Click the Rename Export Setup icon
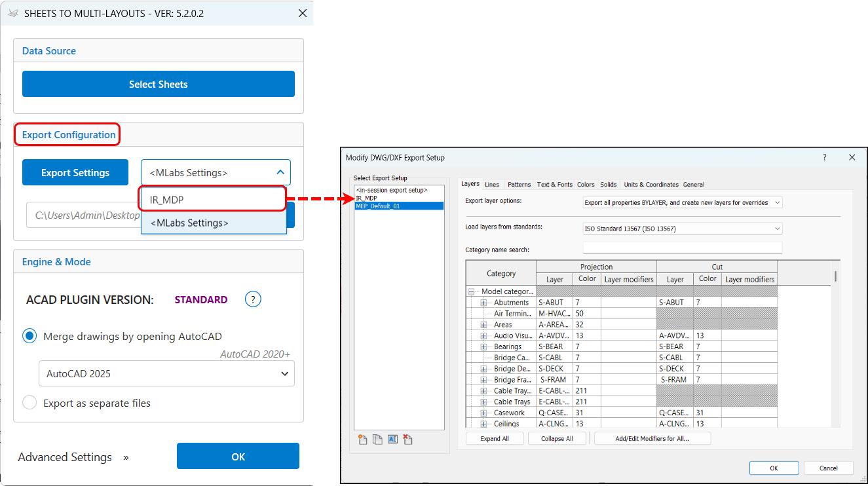The image size is (868, 486). [x=392, y=439]
